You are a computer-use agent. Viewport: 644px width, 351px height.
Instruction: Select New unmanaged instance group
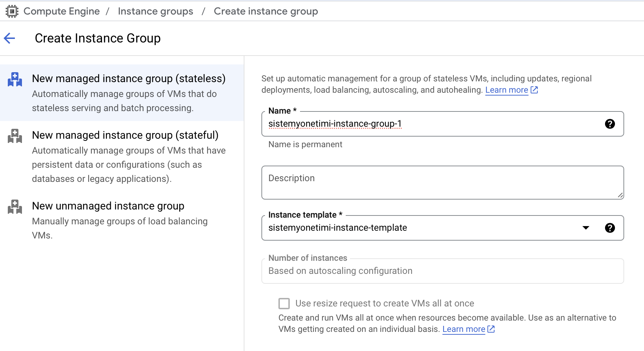122,220
